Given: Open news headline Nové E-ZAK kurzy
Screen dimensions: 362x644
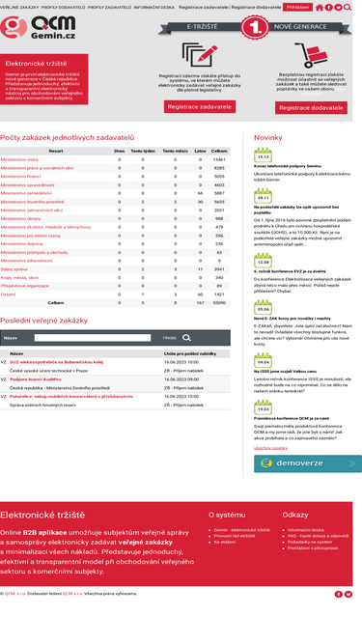Looking at the screenshot, I should click(x=292, y=318).
